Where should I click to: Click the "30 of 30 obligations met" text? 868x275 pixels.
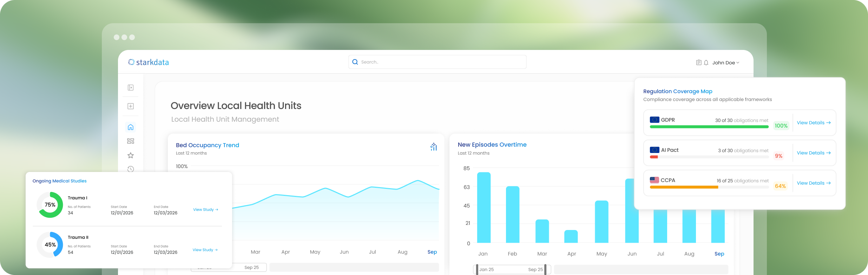coord(742,120)
